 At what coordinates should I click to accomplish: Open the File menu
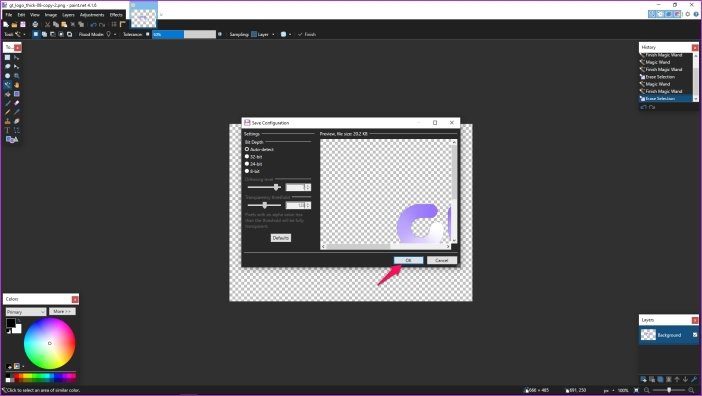[x=9, y=15]
